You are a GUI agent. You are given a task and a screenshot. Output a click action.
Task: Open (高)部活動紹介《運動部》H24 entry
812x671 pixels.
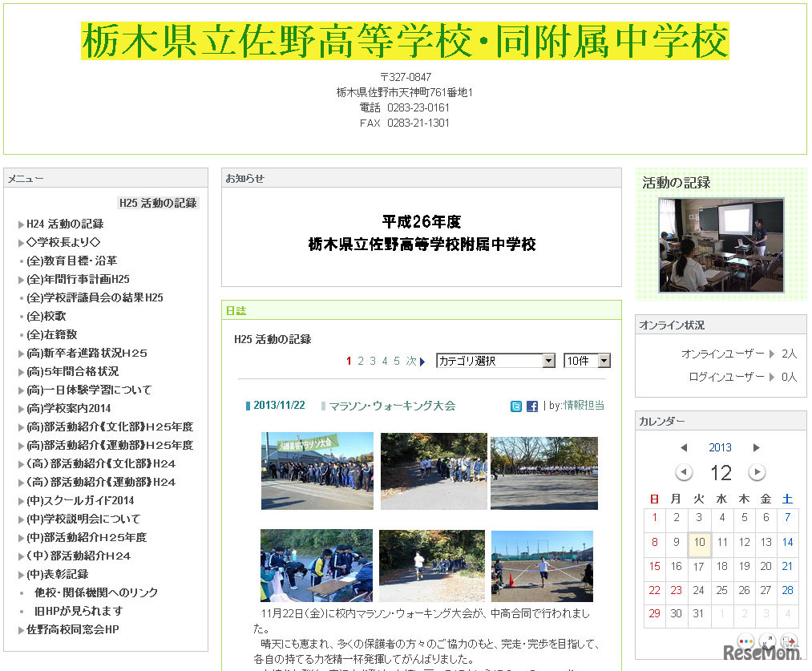click(101, 482)
